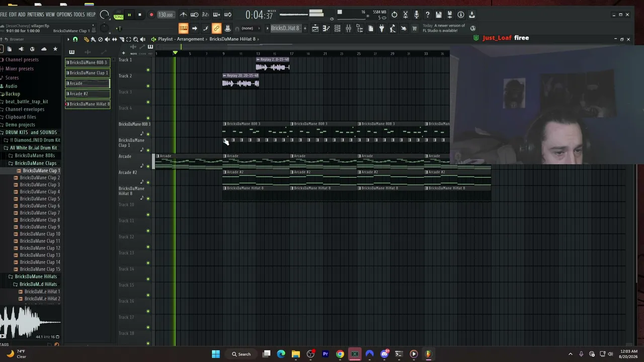Adjust the main volume knob
This screenshot has height=362, width=644.
105,15
